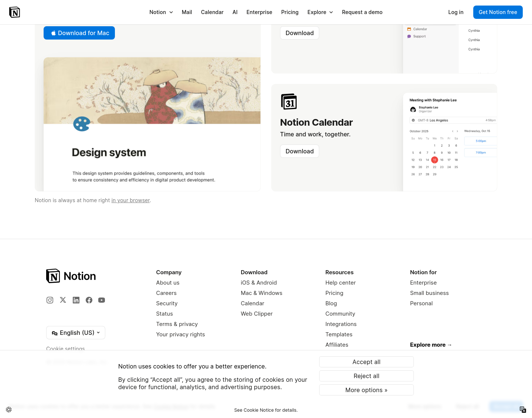Viewport: 532px width, 418px height.
Task: Expand the Explore dropdown menu
Action: pyautogui.click(x=320, y=12)
